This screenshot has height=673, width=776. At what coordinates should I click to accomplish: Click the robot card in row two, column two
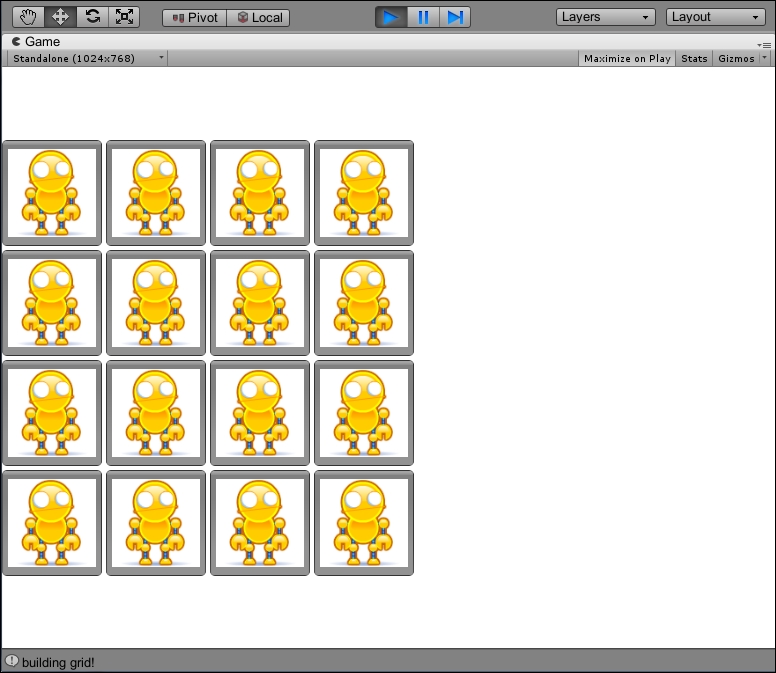tap(156, 303)
